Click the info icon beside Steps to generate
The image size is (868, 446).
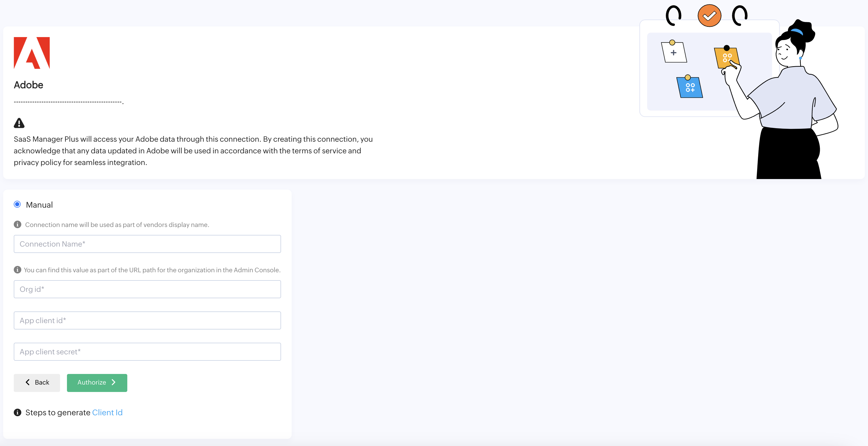coord(17,412)
